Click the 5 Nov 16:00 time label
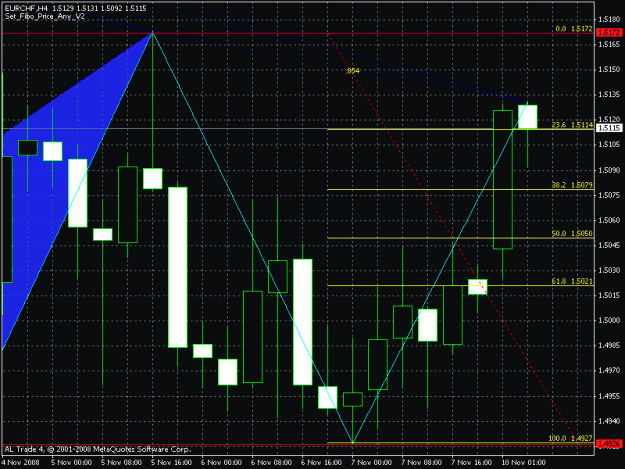Image resolution: width=625 pixels, height=469 pixels. click(171, 462)
